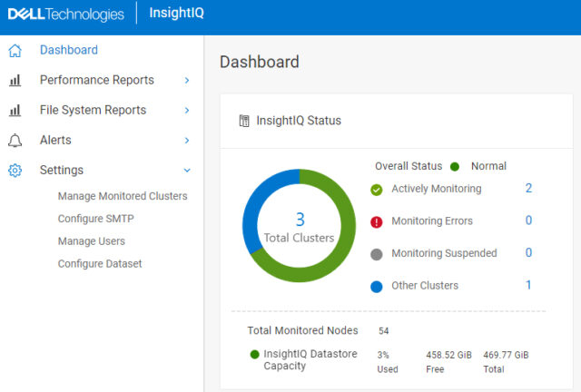Screen dimensions: 581x392
Task: Open the Monitoring Suspended count 0
Action: pyautogui.click(x=528, y=252)
